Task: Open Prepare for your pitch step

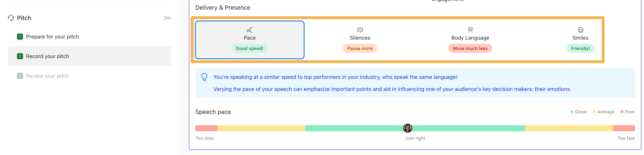Action: coord(52,37)
